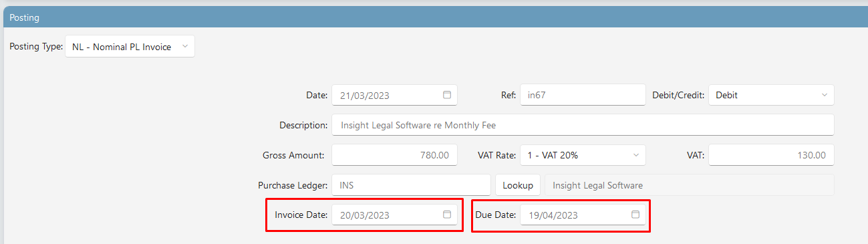Click the VAT amount field 130.00

tap(771, 155)
